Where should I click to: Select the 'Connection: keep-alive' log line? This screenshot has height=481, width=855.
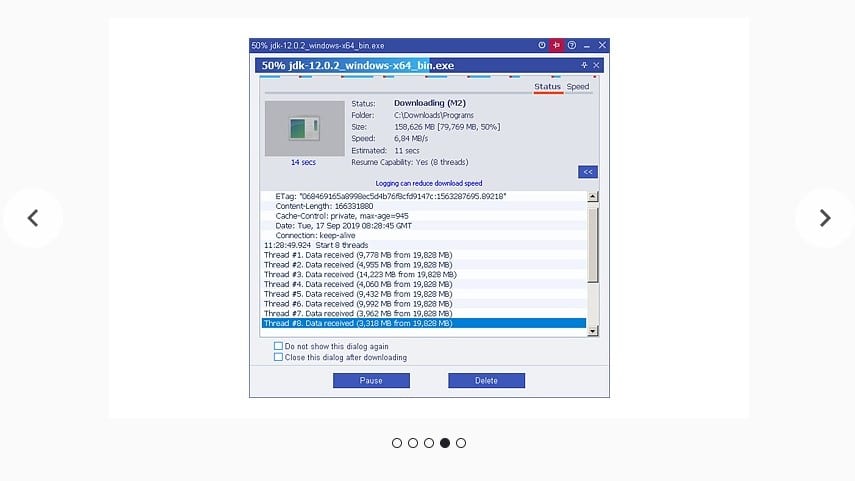(424, 236)
